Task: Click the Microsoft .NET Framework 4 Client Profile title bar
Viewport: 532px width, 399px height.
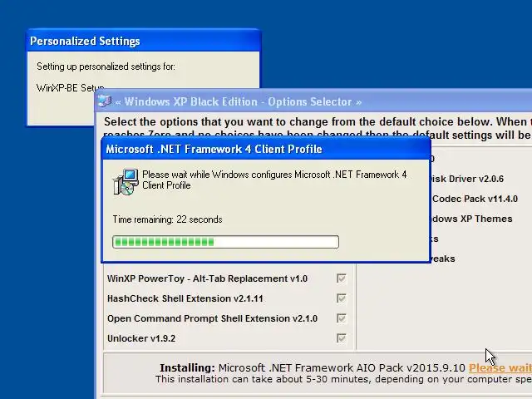Action: (266, 149)
